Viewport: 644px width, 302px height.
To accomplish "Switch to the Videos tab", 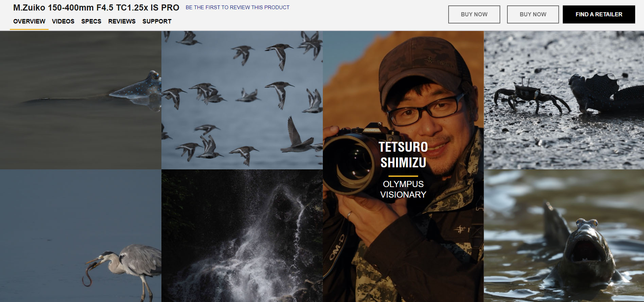I will click(x=63, y=21).
